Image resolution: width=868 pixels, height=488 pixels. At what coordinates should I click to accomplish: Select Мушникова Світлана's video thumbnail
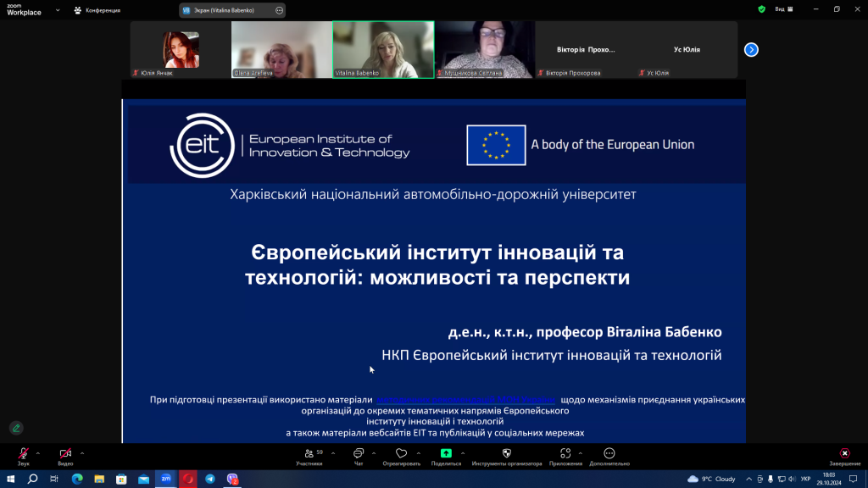click(484, 50)
